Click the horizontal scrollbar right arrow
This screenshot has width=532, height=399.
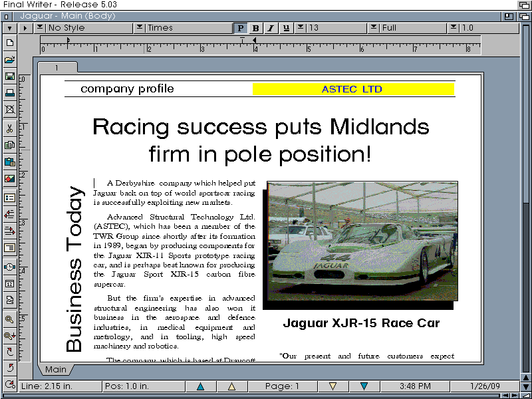[515, 395]
